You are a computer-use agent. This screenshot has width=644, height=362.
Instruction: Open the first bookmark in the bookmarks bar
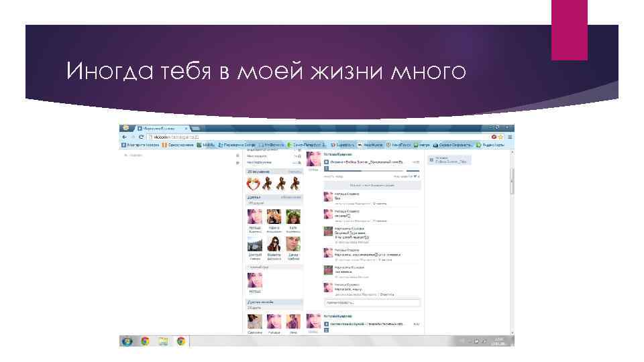pyautogui.click(x=140, y=145)
